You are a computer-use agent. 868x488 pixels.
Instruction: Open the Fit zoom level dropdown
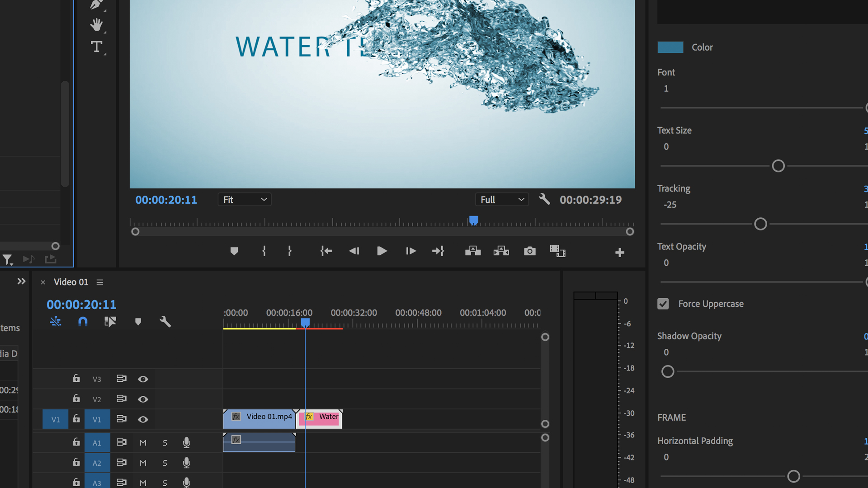pyautogui.click(x=244, y=199)
